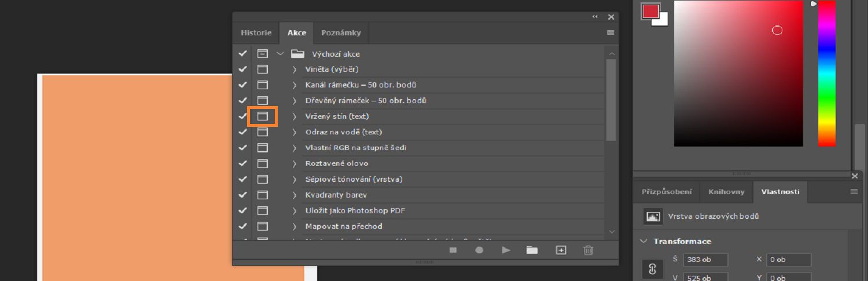The width and height of the screenshot is (868, 281).
Task: Uncheck the Kvadranty barev checkmark
Action: pos(242,195)
